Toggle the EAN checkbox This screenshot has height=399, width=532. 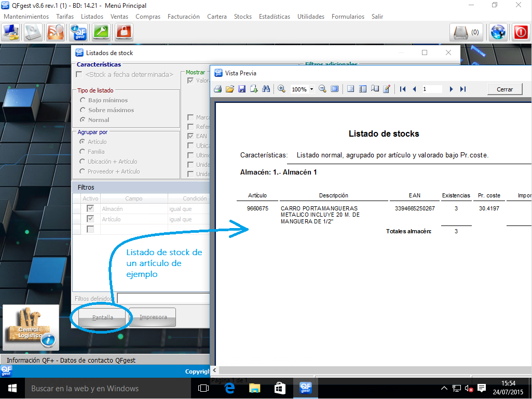pyautogui.click(x=190, y=136)
